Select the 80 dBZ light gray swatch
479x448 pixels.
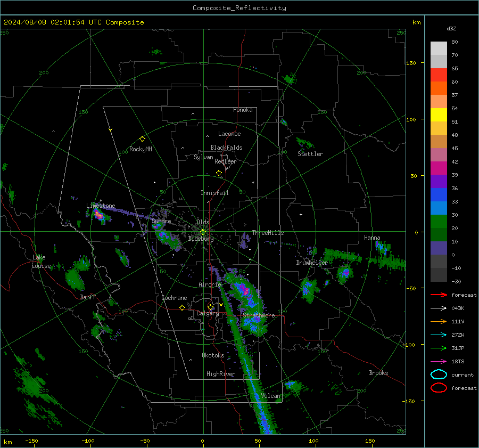(x=439, y=48)
